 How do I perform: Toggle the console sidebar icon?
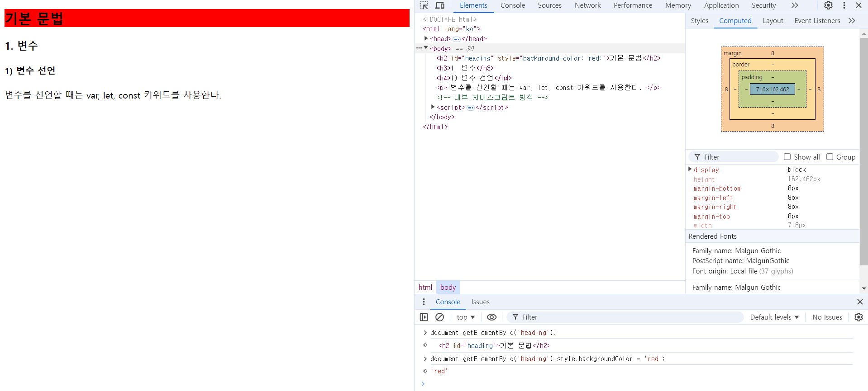tap(424, 317)
